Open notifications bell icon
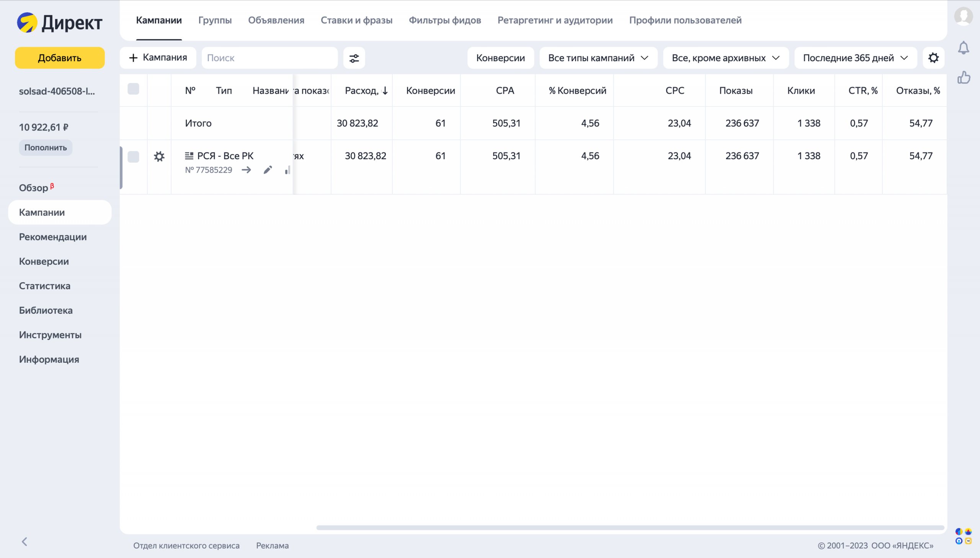 click(963, 48)
